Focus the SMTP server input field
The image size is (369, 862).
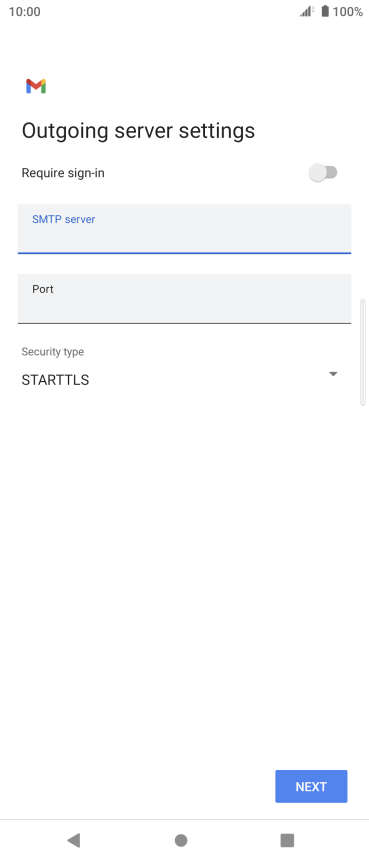(184, 229)
